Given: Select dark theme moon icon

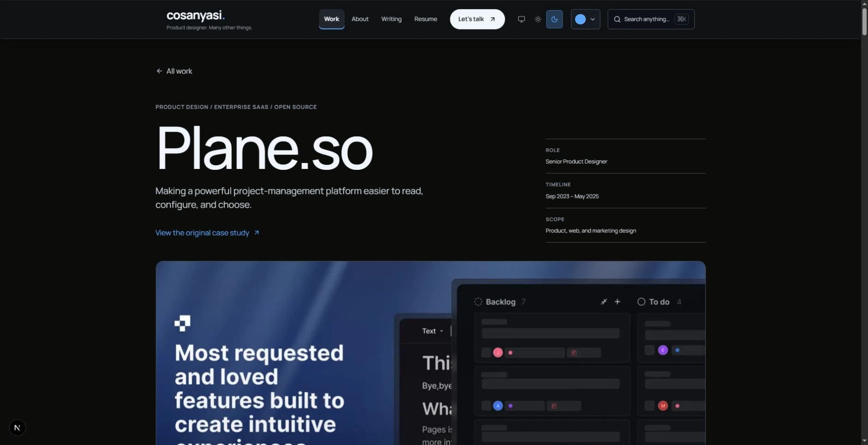Looking at the screenshot, I should point(554,19).
